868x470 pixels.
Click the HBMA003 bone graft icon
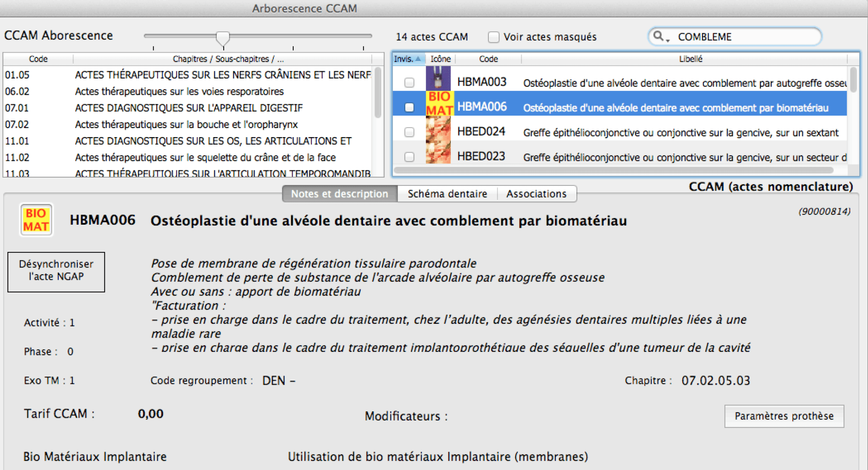[438, 78]
